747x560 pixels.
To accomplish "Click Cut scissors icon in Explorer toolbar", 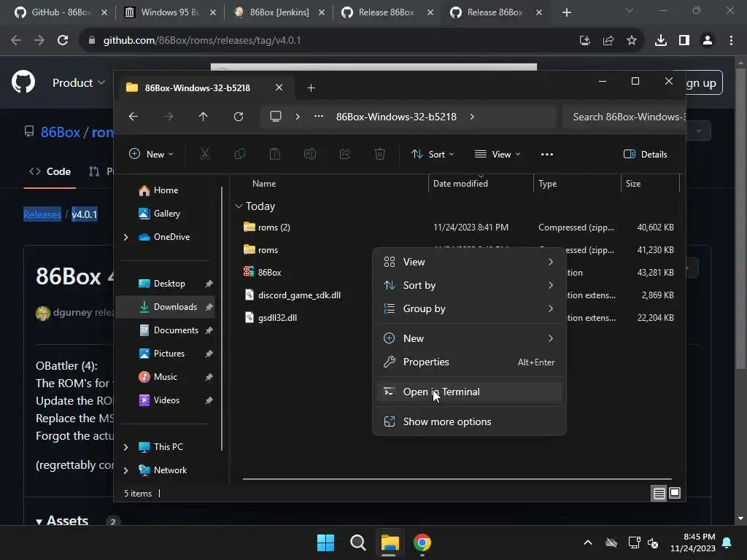I will click(x=204, y=154).
